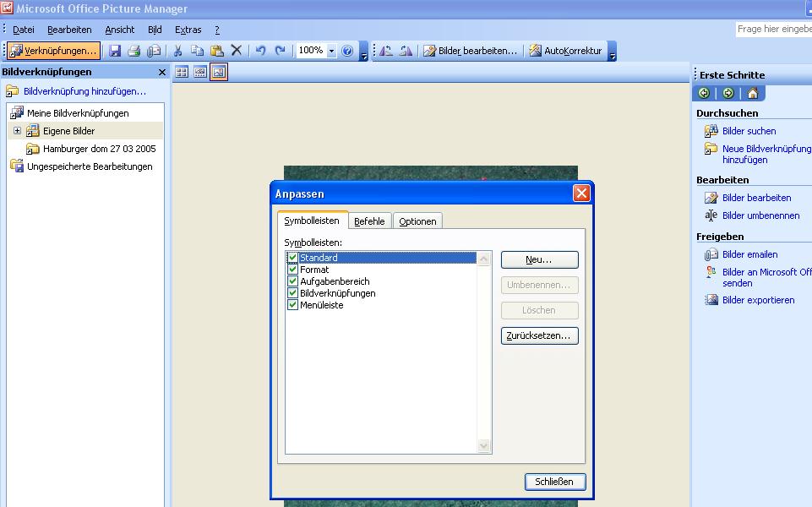Click the Bilder umbenennen link

[x=760, y=215]
